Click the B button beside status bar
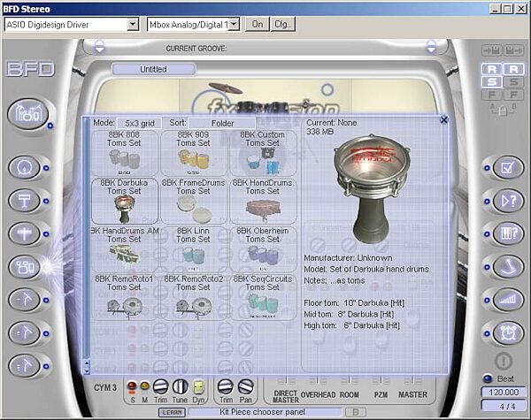 tap(356, 412)
